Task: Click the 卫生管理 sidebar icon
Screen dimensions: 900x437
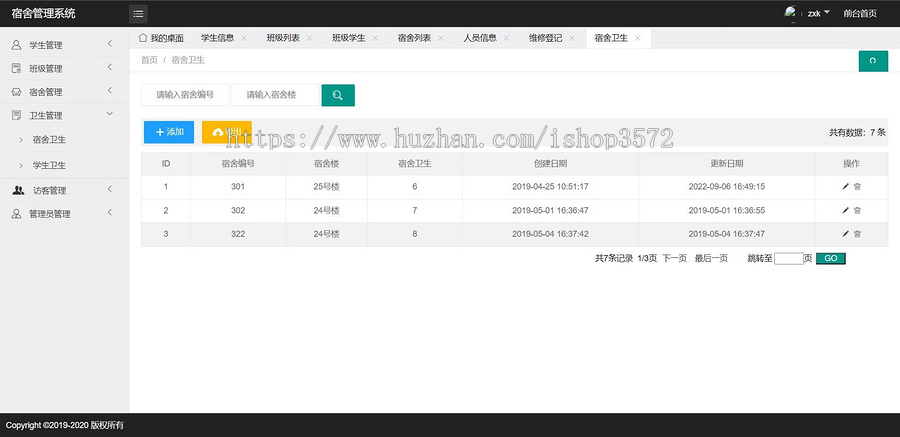Action: [17, 115]
